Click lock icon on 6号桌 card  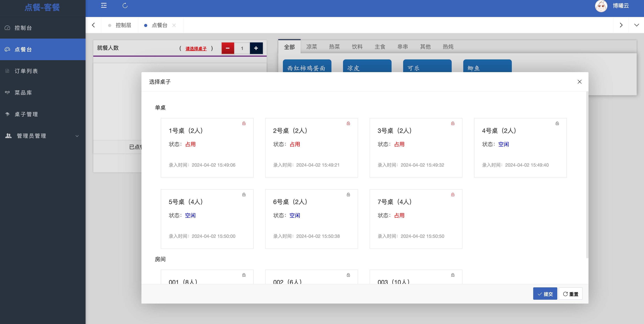348,194
